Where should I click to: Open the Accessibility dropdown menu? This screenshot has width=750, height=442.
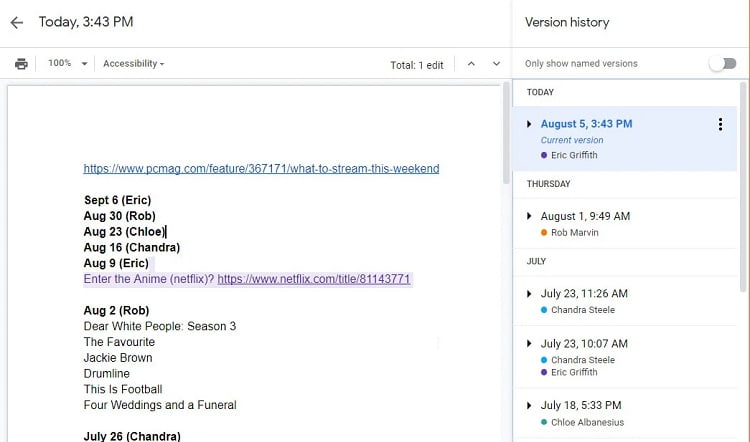point(133,63)
